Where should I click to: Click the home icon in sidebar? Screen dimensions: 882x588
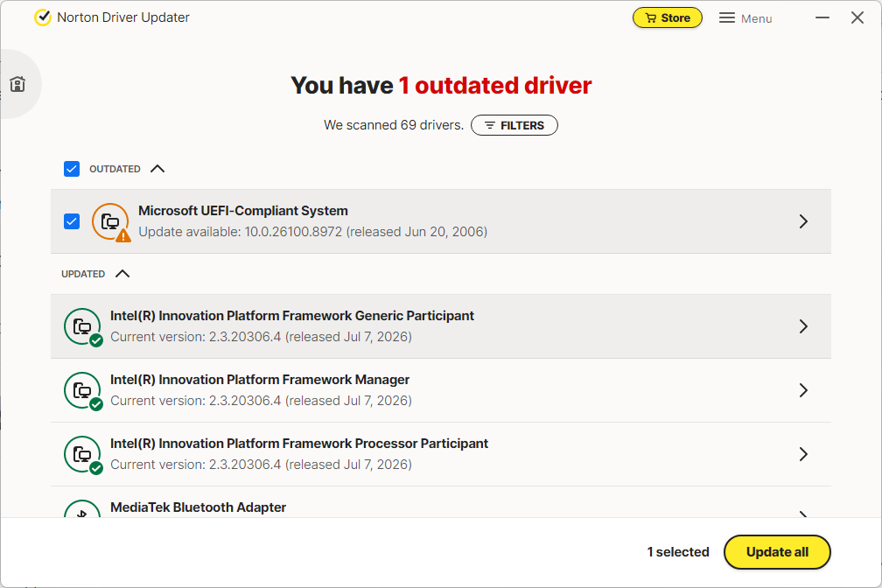[17, 84]
